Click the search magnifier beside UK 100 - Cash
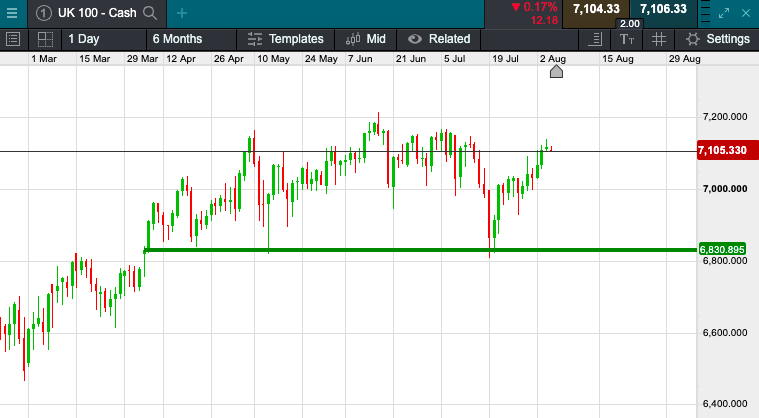Viewport: 759px width, 418px height. (150, 13)
